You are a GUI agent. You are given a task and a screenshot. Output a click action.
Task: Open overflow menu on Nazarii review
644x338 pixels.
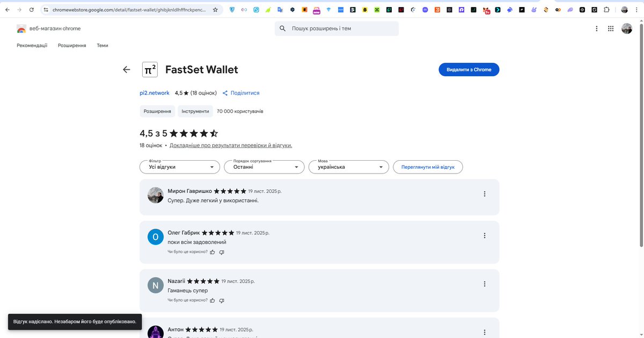(x=484, y=283)
